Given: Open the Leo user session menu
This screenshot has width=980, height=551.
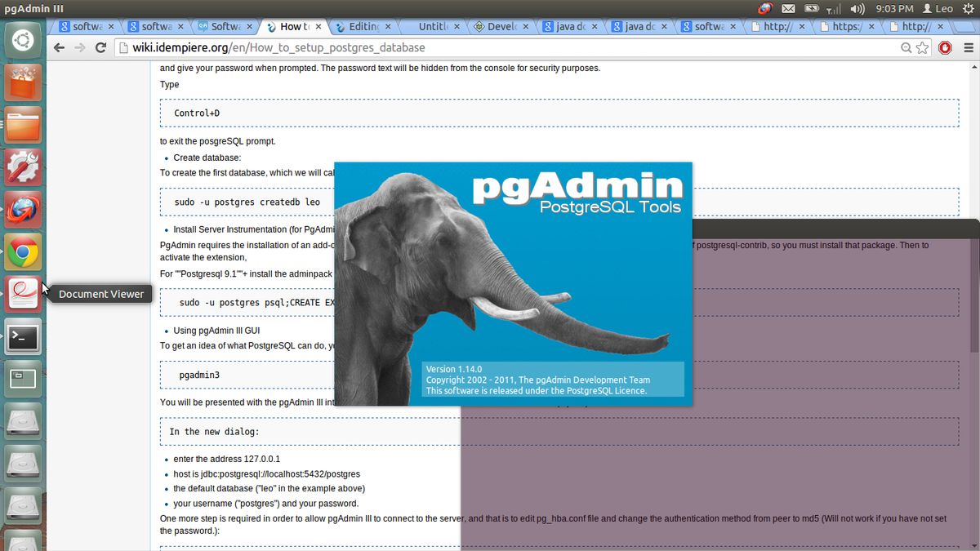Looking at the screenshot, I should click(x=938, y=9).
